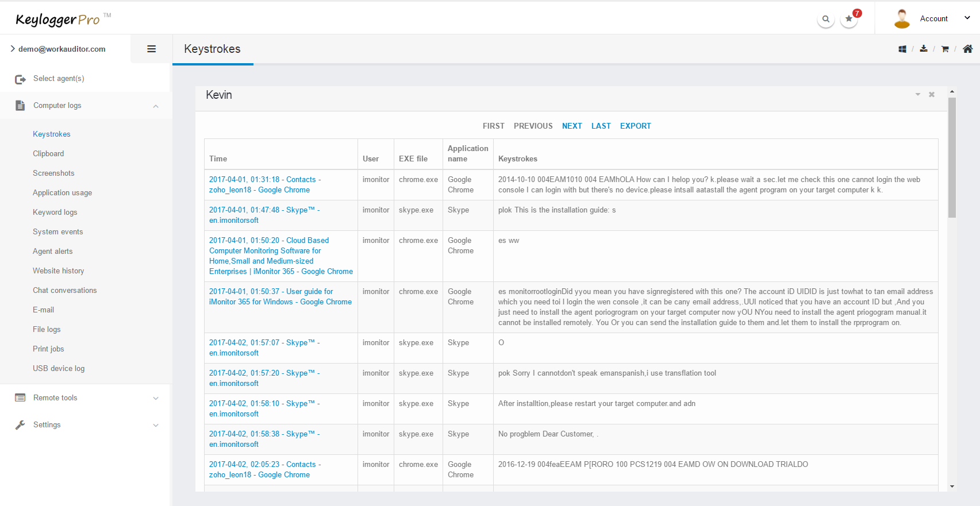Click Select agent(s) in the sidebar
980x506 pixels.
coord(59,79)
